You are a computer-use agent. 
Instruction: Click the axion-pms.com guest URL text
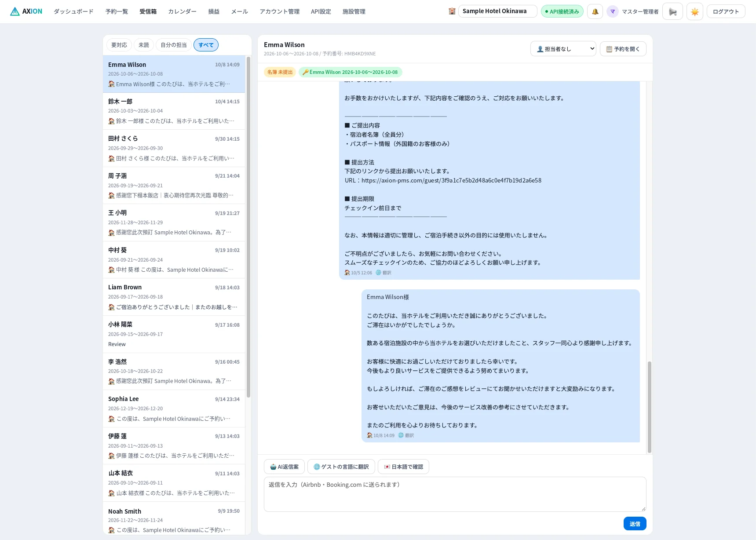[451, 180]
